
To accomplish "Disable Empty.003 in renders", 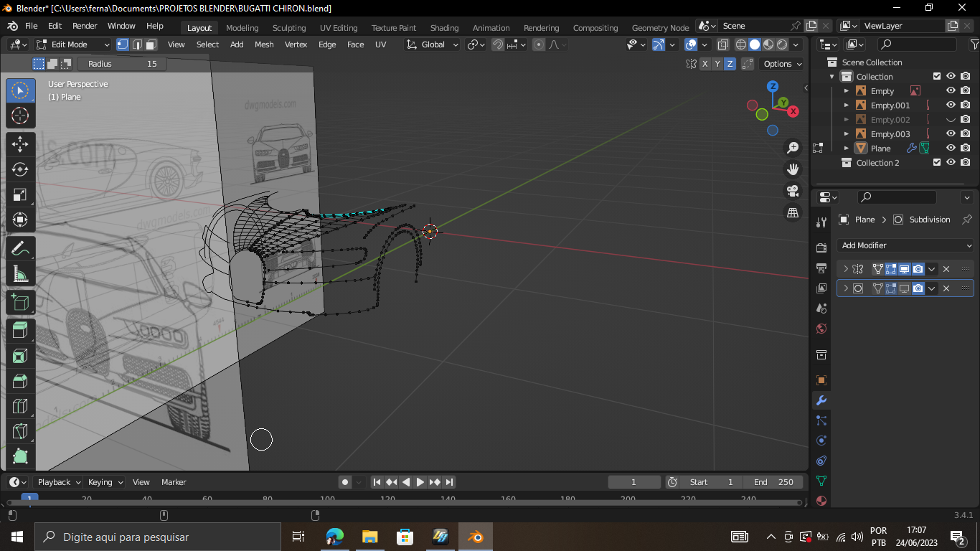I will click(966, 133).
